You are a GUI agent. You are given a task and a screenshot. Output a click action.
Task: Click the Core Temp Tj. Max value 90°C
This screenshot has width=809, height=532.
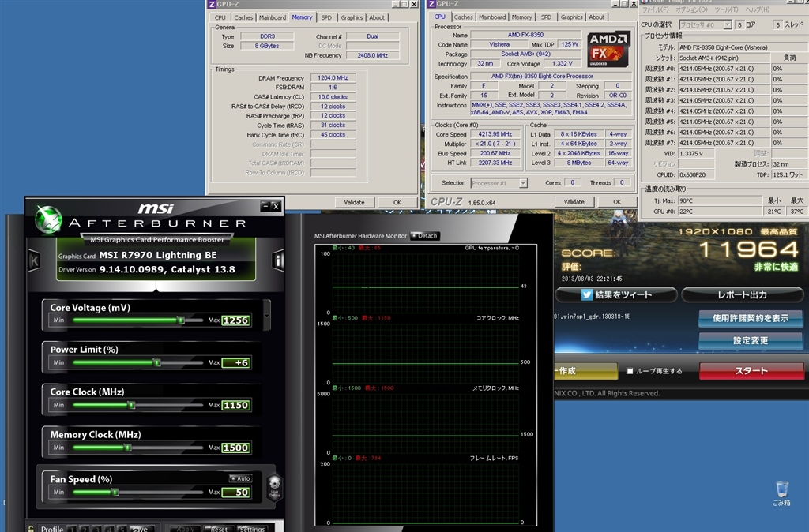click(x=721, y=200)
